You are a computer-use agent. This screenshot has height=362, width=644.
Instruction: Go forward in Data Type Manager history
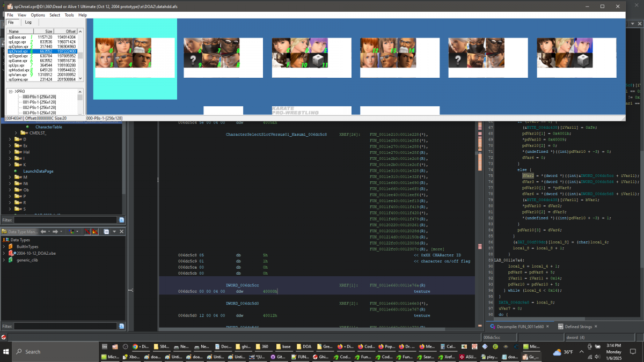pyautogui.click(x=56, y=232)
